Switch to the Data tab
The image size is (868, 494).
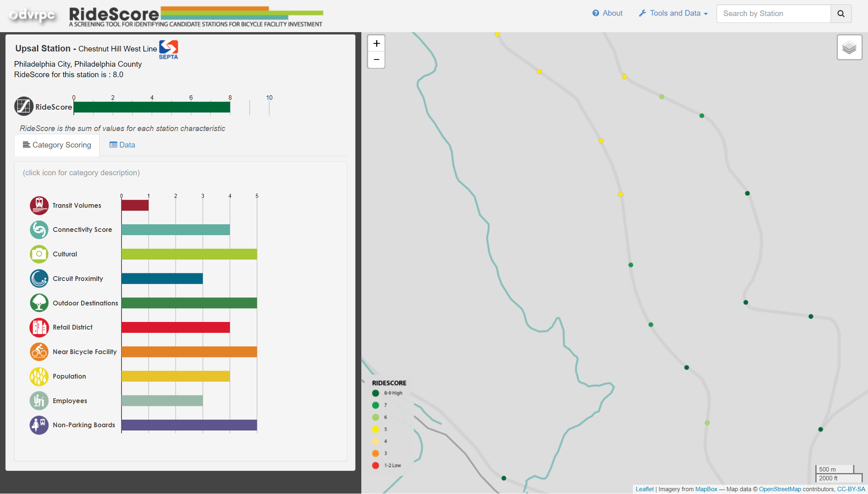click(122, 145)
